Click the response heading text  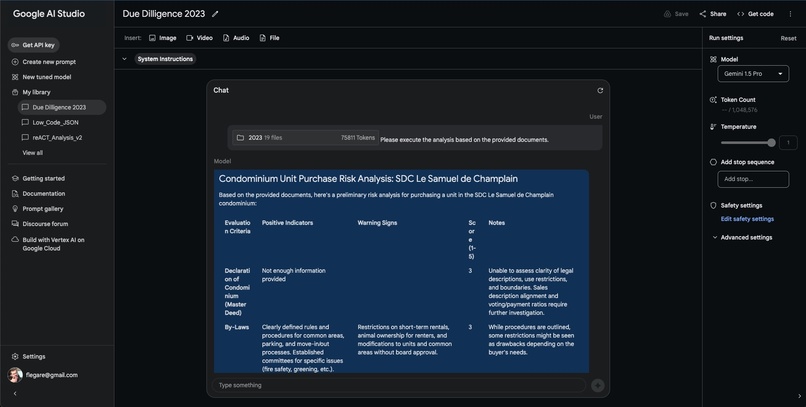tap(368, 179)
